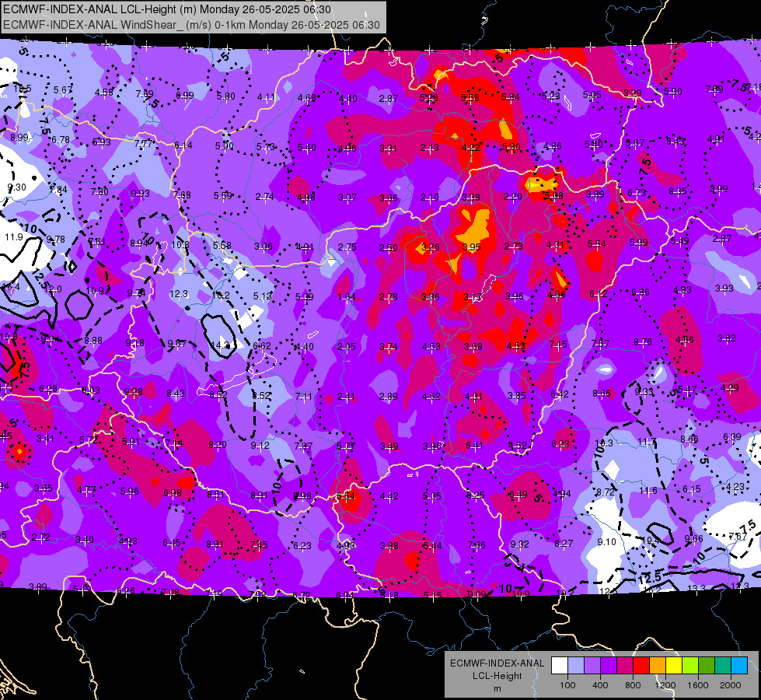Screen dimensions: 761x700
Task: Click the wind shear value 9.32
Action: pyautogui.click(x=520, y=544)
